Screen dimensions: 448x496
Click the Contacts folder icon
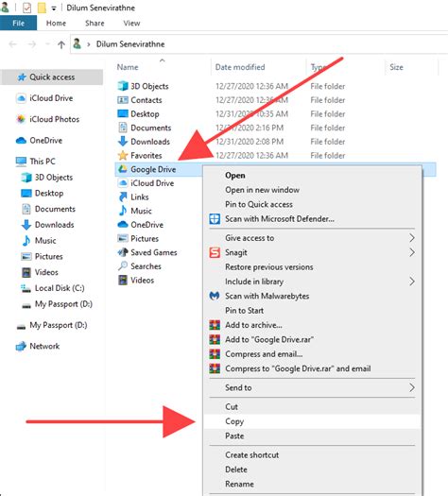123,100
